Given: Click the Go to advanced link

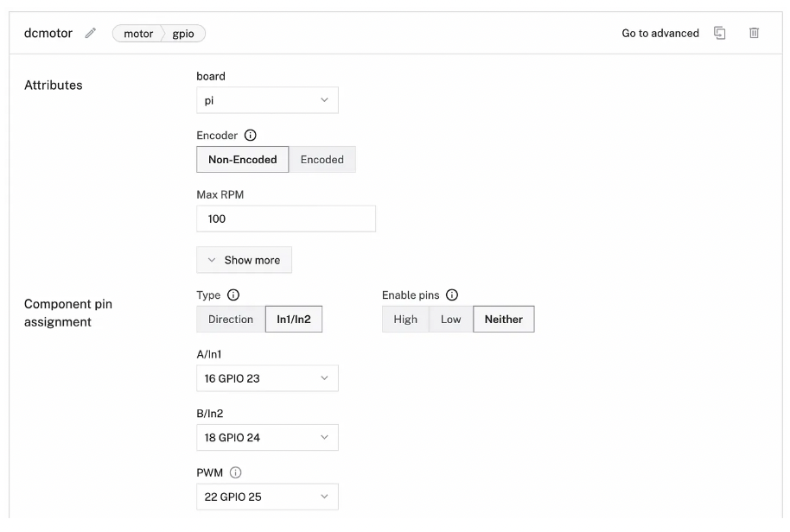Looking at the screenshot, I should [x=659, y=33].
